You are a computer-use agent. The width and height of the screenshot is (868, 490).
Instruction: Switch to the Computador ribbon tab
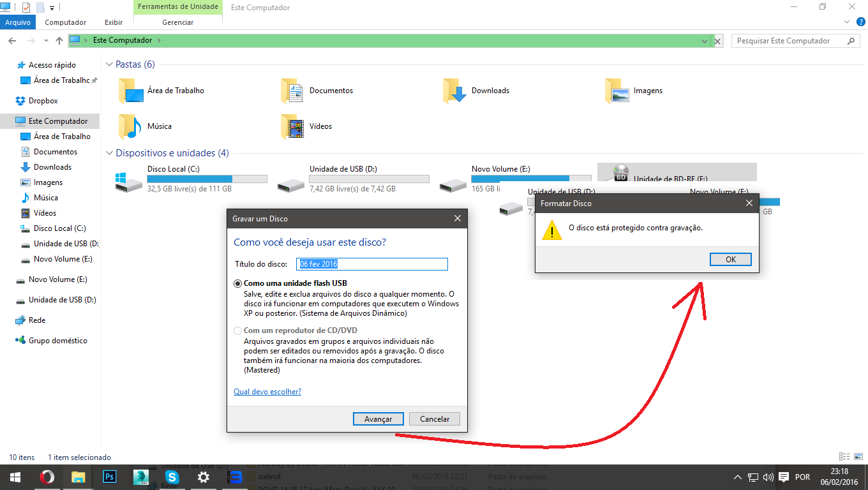(66, 22)
